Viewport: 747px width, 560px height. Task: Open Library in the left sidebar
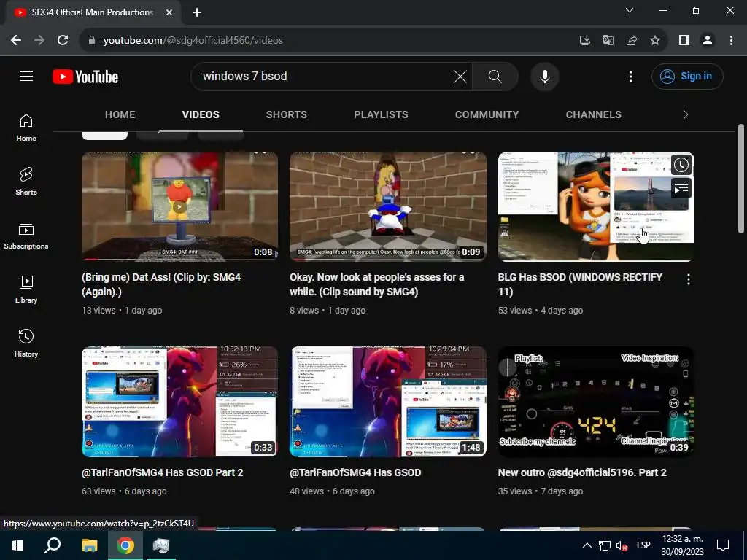[x=26, y=289]
